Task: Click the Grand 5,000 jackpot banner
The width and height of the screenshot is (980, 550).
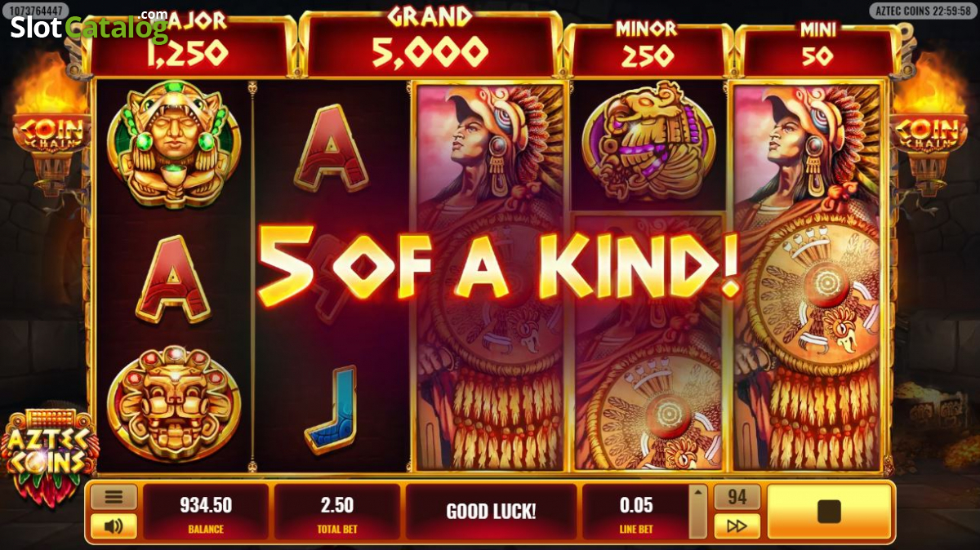Action: pyautogui.click(x=430, y=42)
